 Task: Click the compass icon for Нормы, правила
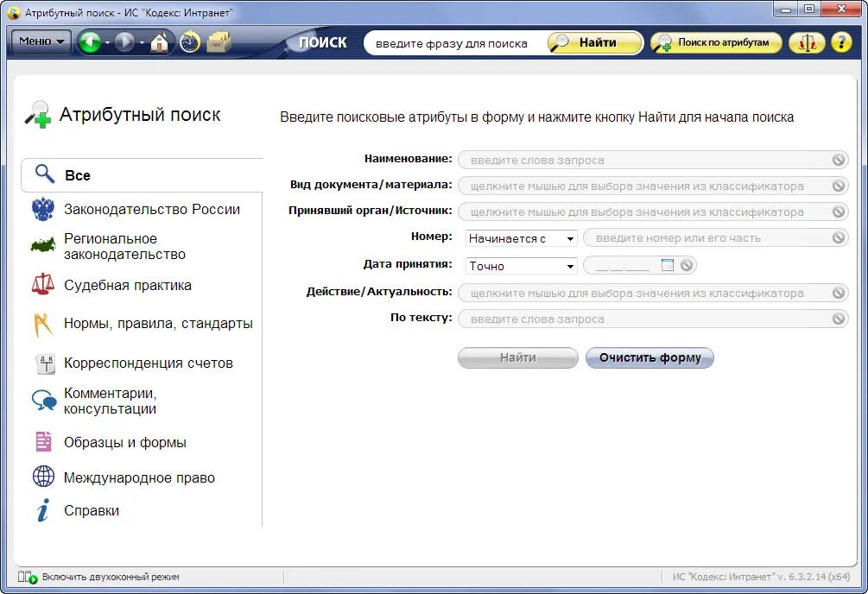tap(42, 325)
